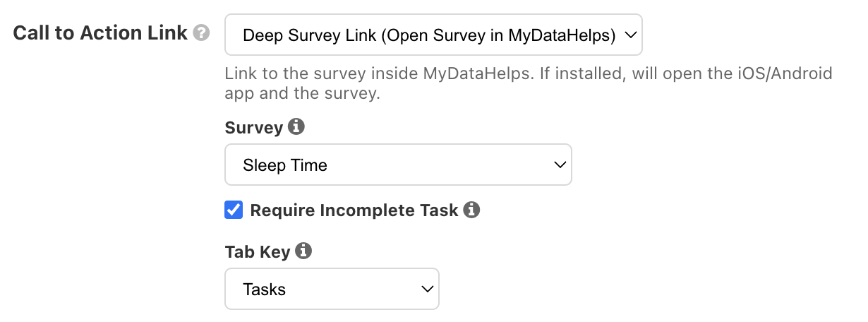Click the "Deep Survey Link" selected option text
This screenshot has height=322, width=868.
(x=429, y=35)
